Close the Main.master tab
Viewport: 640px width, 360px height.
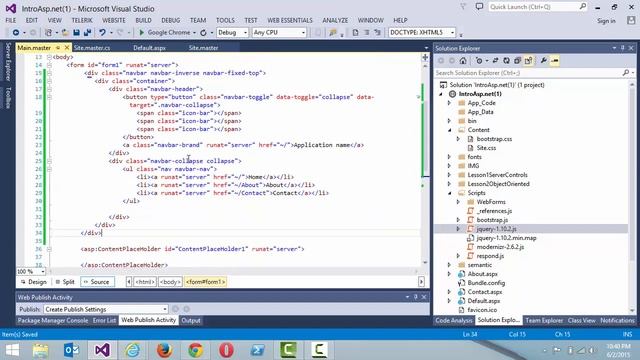pyautogui.click(x=67, y=48)
